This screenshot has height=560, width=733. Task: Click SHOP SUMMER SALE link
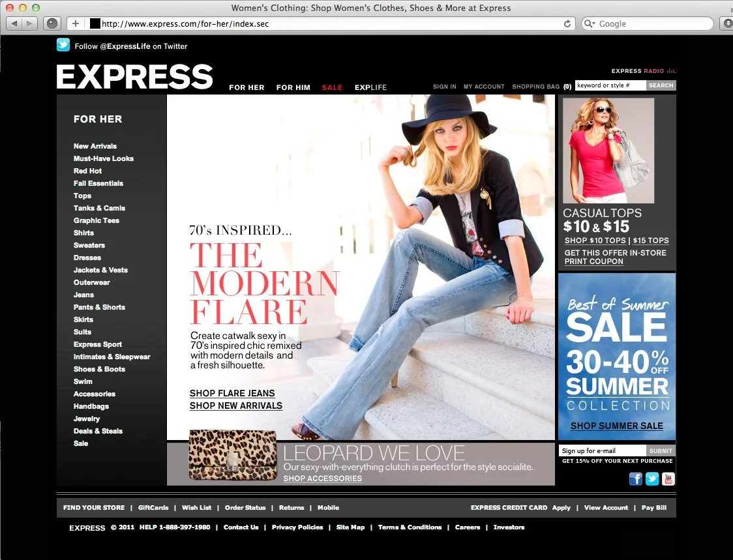(617, 426)
